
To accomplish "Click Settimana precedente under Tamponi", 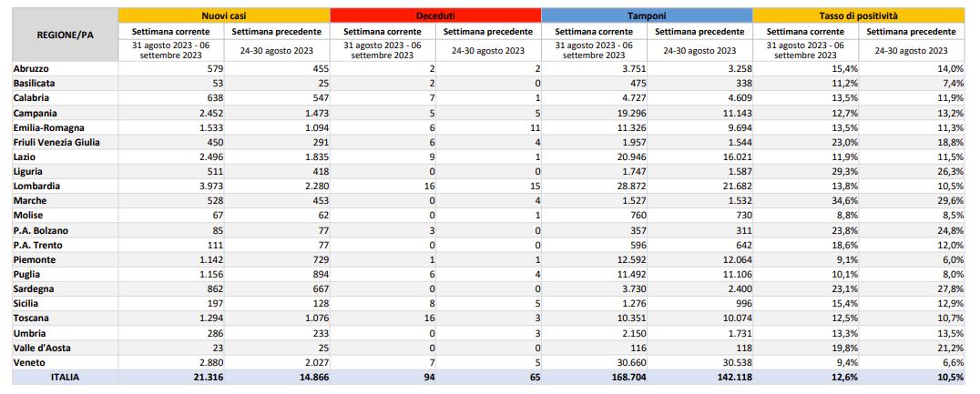I will point(699,31).
